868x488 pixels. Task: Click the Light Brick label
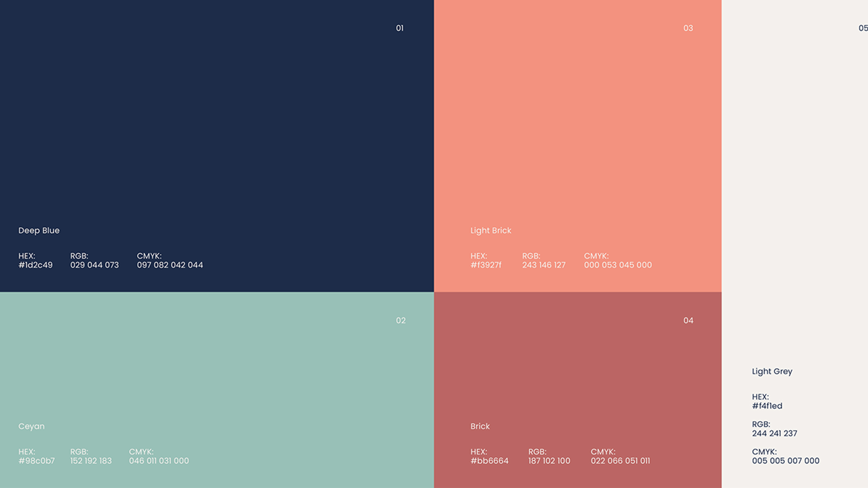coord(491,231)
